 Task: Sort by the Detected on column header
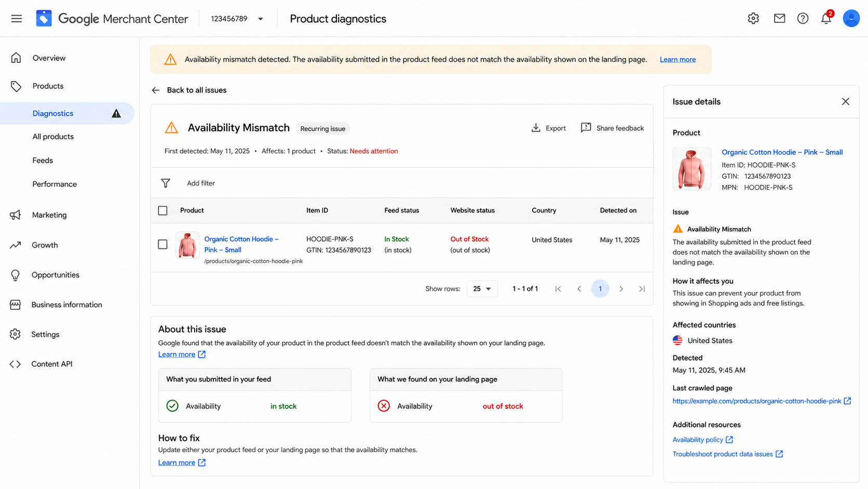618,210
